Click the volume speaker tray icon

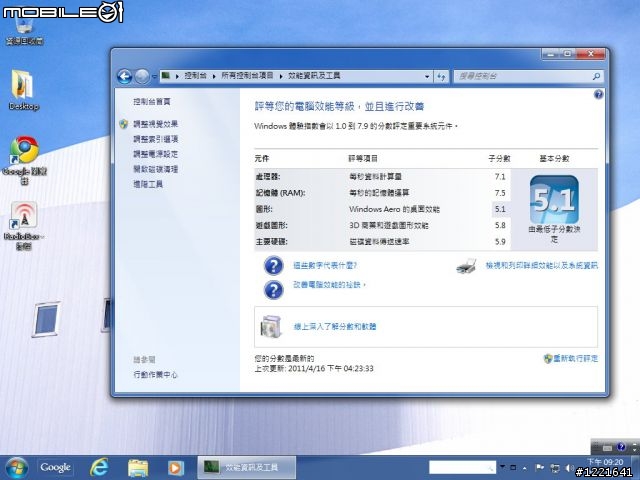click(570, 468)
